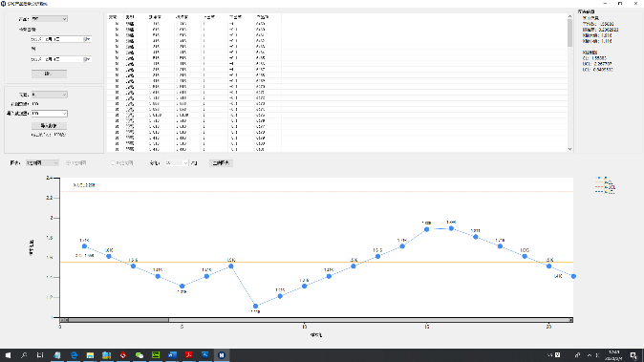The height and width of the screenshot is (362, 644).
Task: Open Microsoft Edge from the taskbar
Action: click(74, 355)
